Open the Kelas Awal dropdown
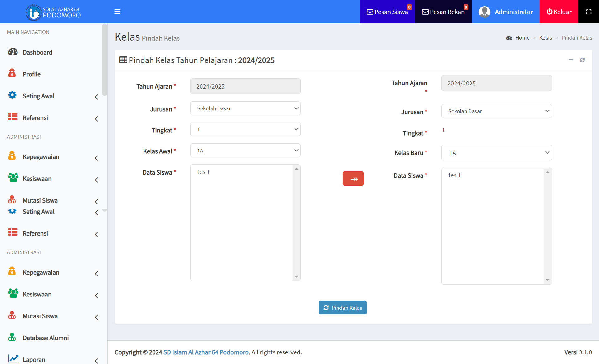 tap(245, 151)
